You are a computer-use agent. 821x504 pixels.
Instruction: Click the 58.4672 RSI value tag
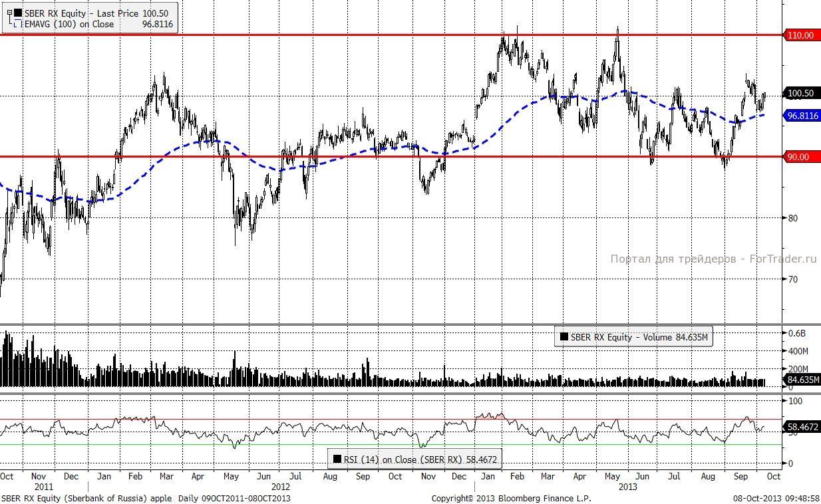tap(802, 427)
